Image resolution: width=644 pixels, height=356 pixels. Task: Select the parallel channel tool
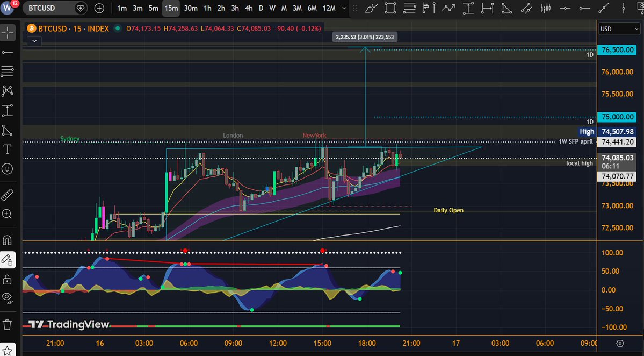point(526,8)
